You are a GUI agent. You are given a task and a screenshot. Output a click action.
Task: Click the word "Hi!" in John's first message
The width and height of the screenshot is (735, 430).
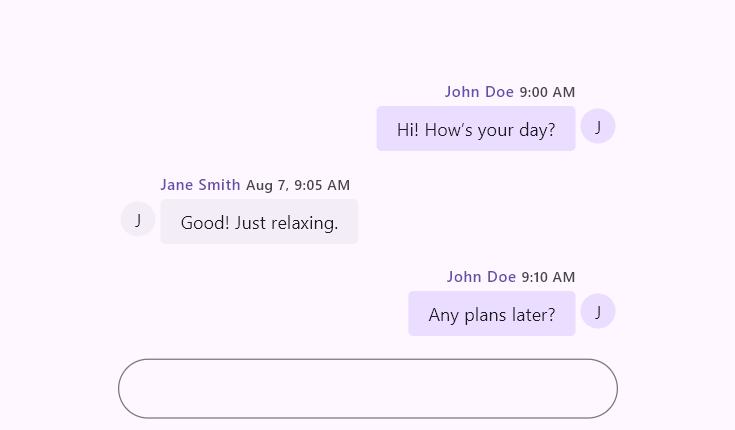point(408,129)
